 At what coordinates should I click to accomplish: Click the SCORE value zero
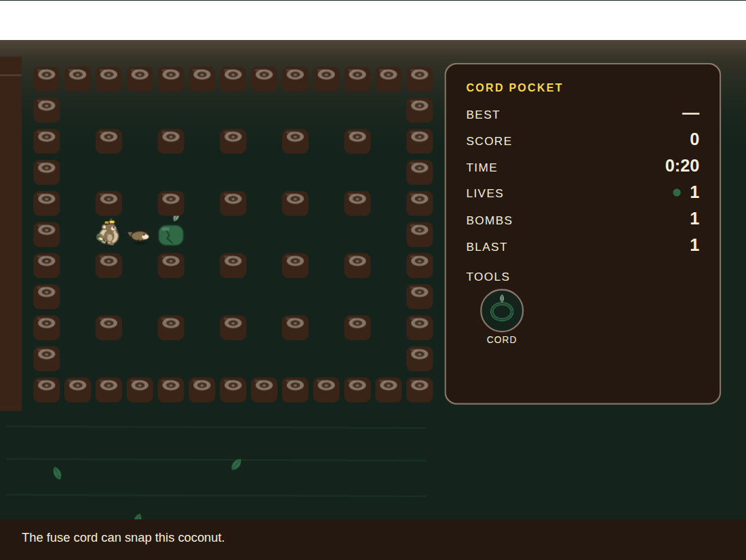[694, 140]
